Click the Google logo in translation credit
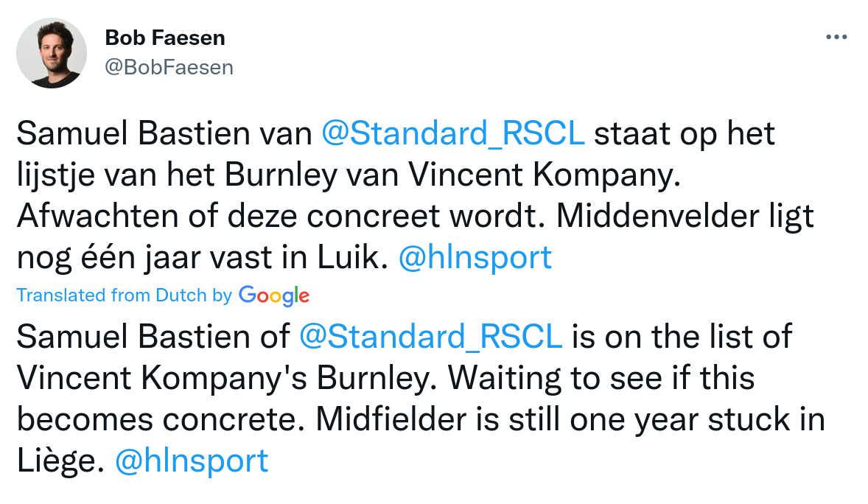The height and width of the screenshot is (504, 868). (x=273, y=295)
